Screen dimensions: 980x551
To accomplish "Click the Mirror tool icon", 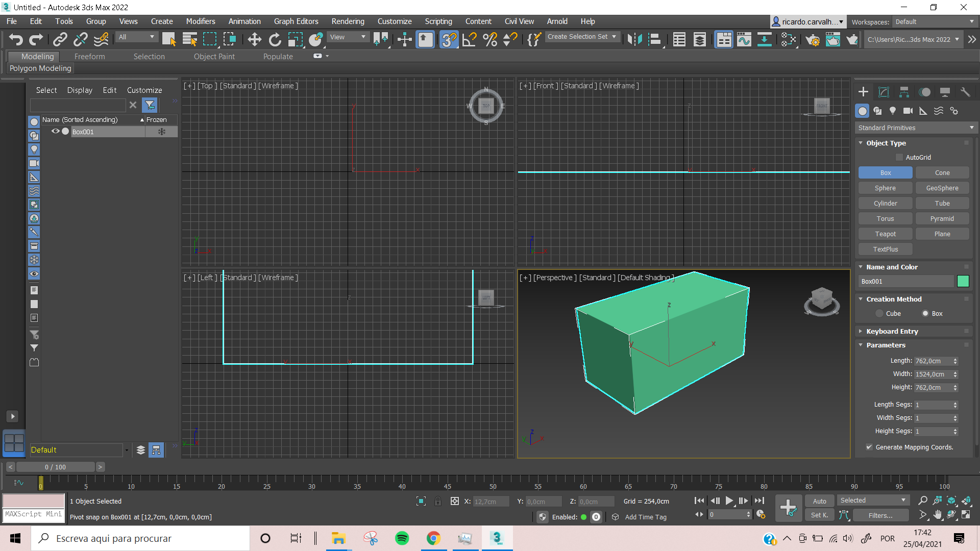I will point(634,39).
